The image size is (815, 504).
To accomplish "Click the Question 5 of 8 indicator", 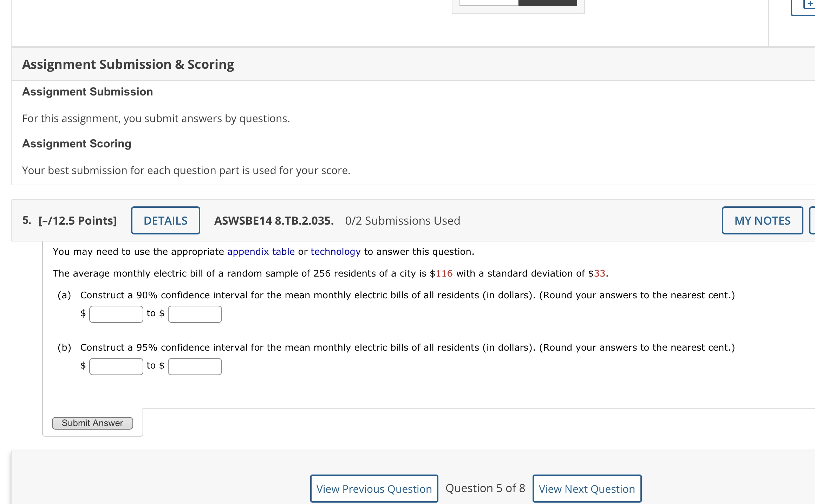I will [x=485, y=488].
